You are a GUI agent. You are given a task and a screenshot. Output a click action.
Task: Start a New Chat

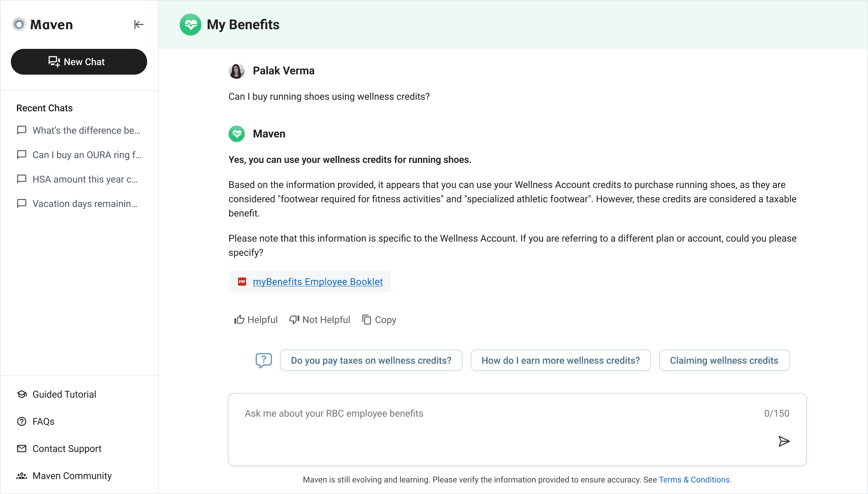coord(79,62)
